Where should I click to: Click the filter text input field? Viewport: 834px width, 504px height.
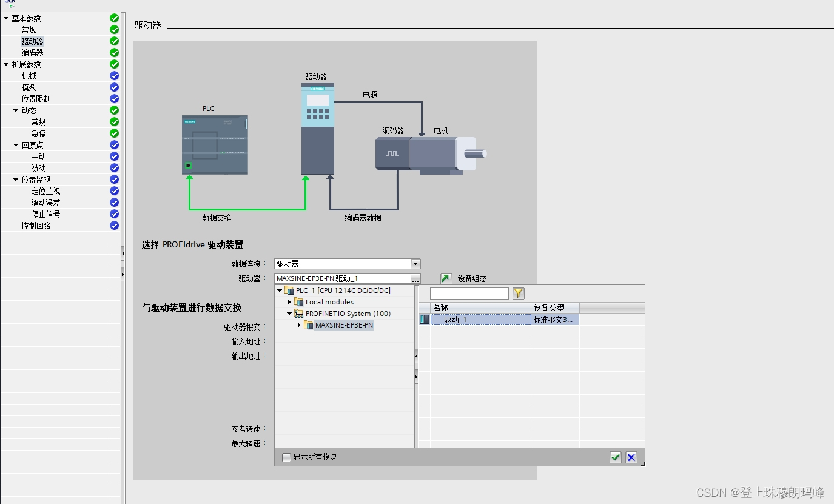[x=469, y=294]
